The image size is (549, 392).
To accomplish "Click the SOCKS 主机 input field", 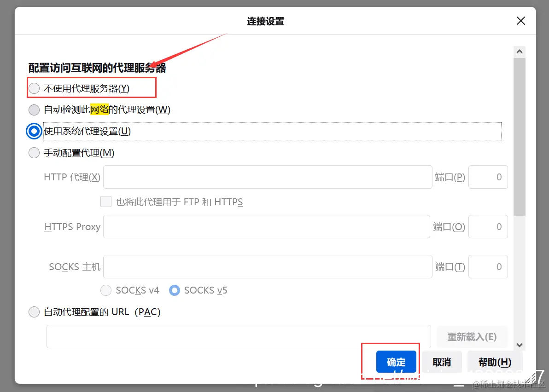I will (267, 266).
